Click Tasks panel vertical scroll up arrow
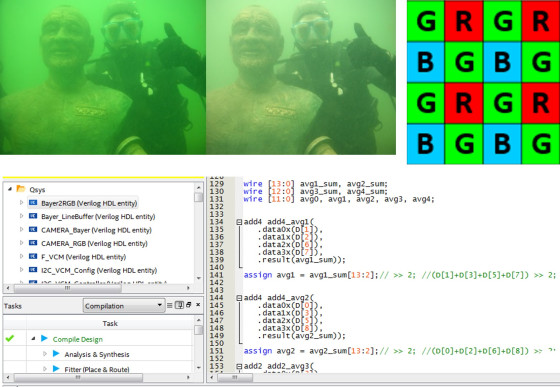This screenshot has height=387, width=560. 198,320
